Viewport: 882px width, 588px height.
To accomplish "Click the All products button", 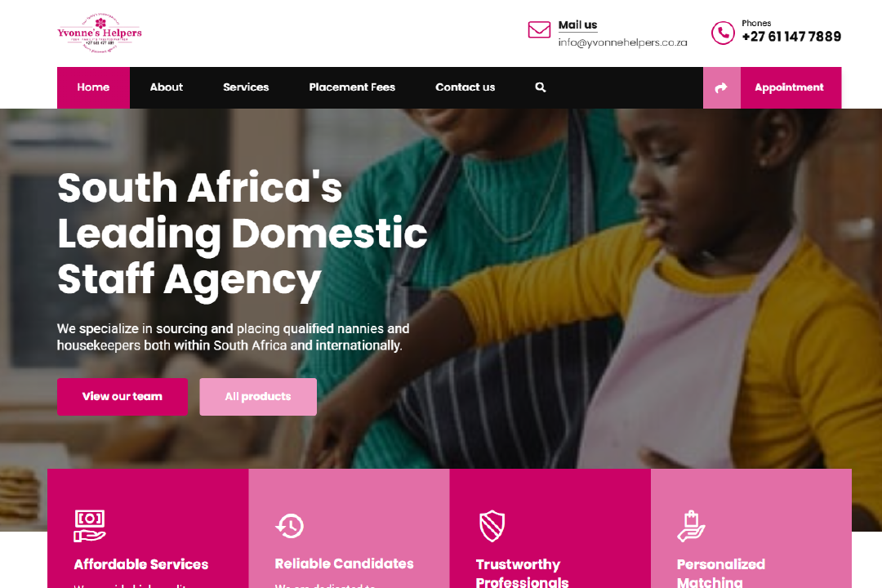I will point(258,397).
